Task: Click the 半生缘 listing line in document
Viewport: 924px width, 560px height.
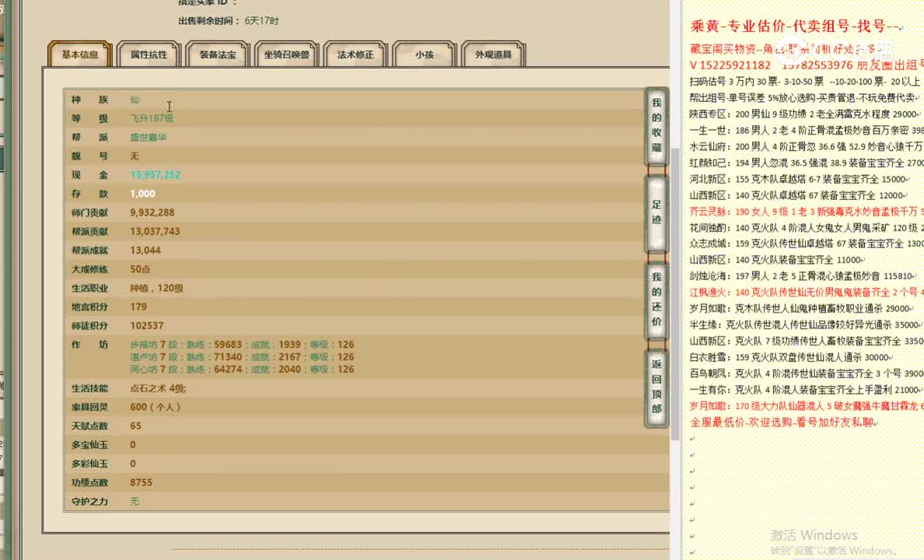Action: (805, 325)
